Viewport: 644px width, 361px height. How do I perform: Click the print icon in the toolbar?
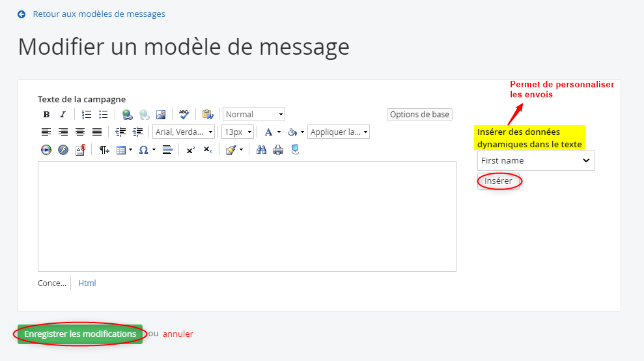(278, 150)
